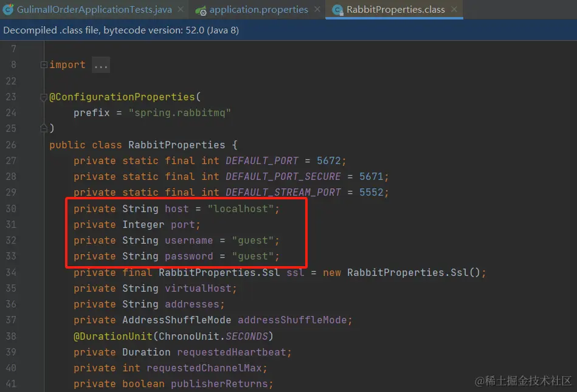Click the requestedChannelMax field
Image resolution: width=577 pixels, height=392 pixels.
click(x=204, y=368)
